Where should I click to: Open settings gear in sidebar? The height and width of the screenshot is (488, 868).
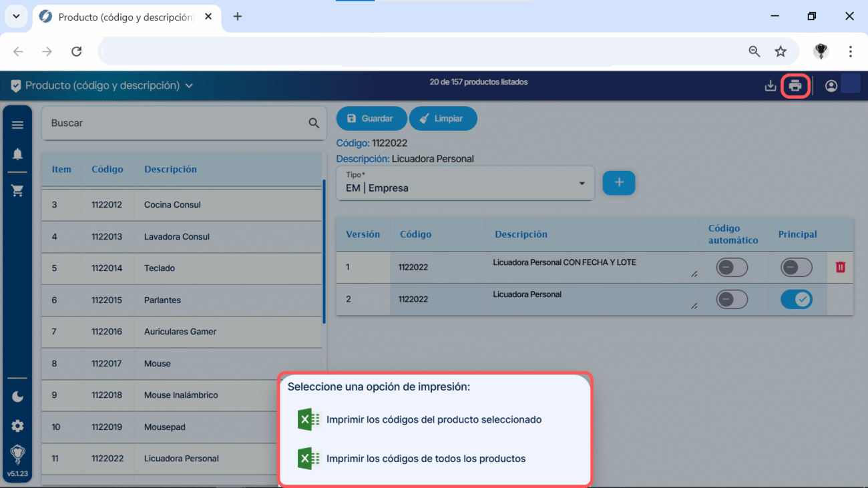tap(17, 426)
